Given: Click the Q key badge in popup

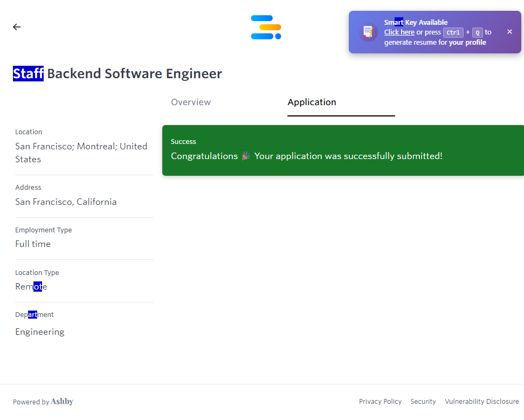Looking at the screenshot, I should 477,32.
